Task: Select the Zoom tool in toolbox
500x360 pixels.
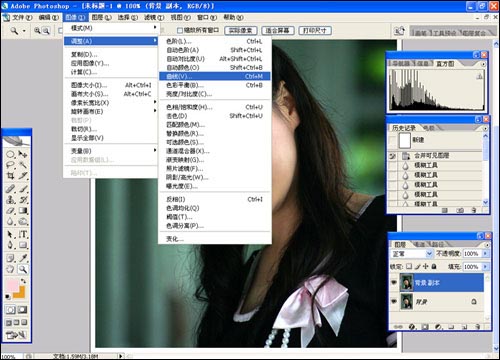Action: coord(23,269)
